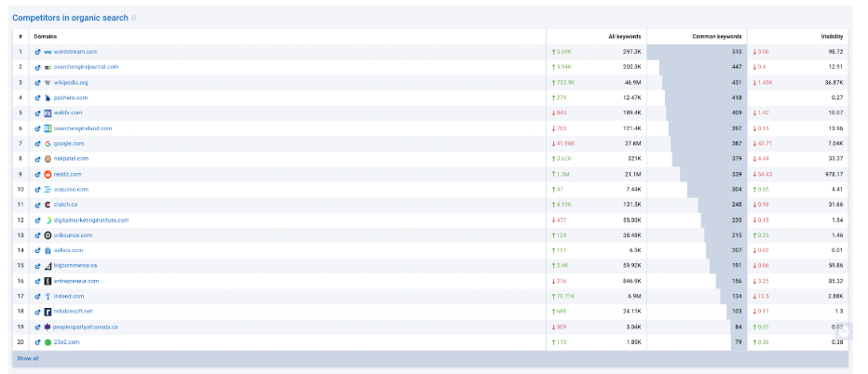Click the external link icon beside reddit.com
The height and width of the screenshot is (374, 868).
tap(37, 174)
